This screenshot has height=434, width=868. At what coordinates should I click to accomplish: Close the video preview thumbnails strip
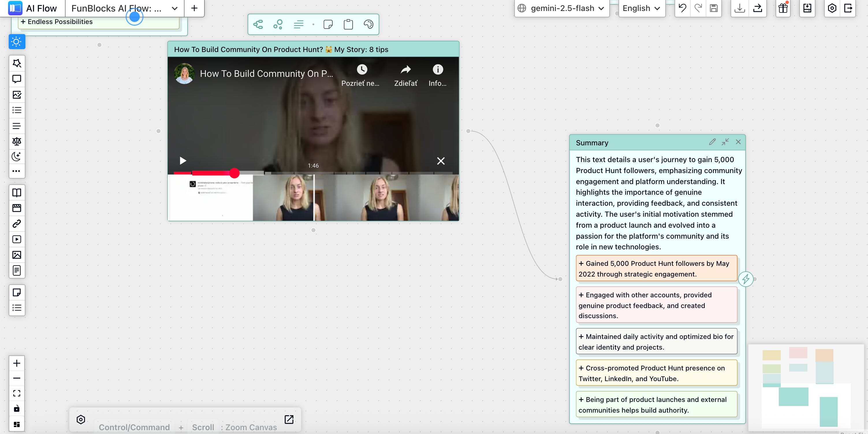click(x=441, y=161)
